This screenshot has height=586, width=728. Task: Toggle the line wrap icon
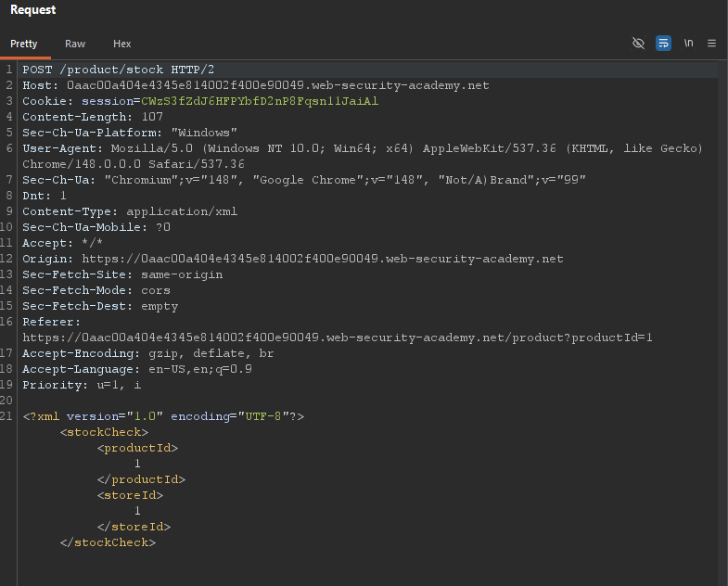coord(663,44)
